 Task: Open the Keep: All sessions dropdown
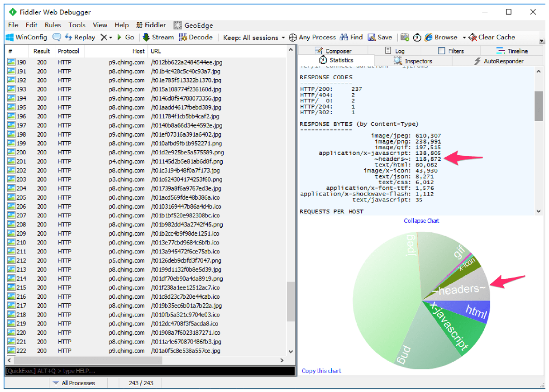[254, 38]
